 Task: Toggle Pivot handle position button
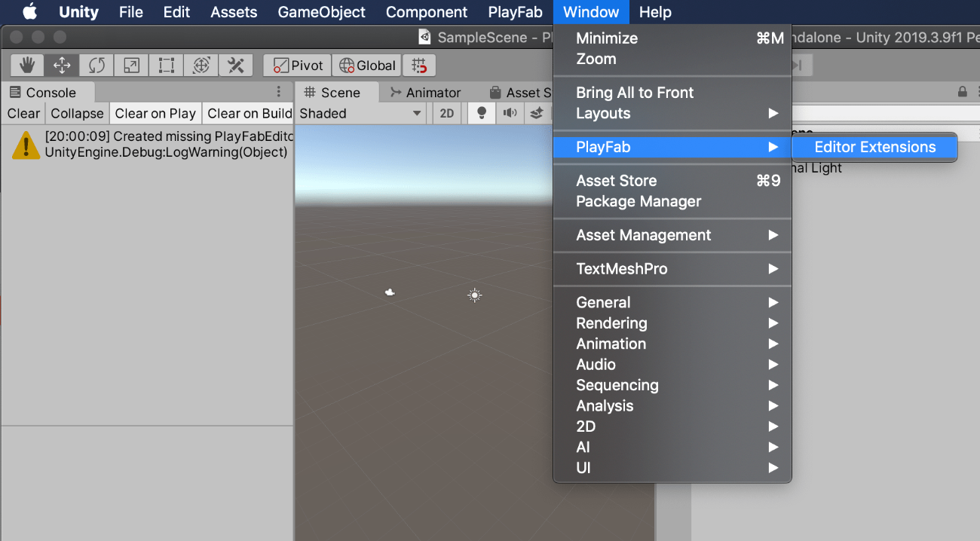[x=298, y=66]
